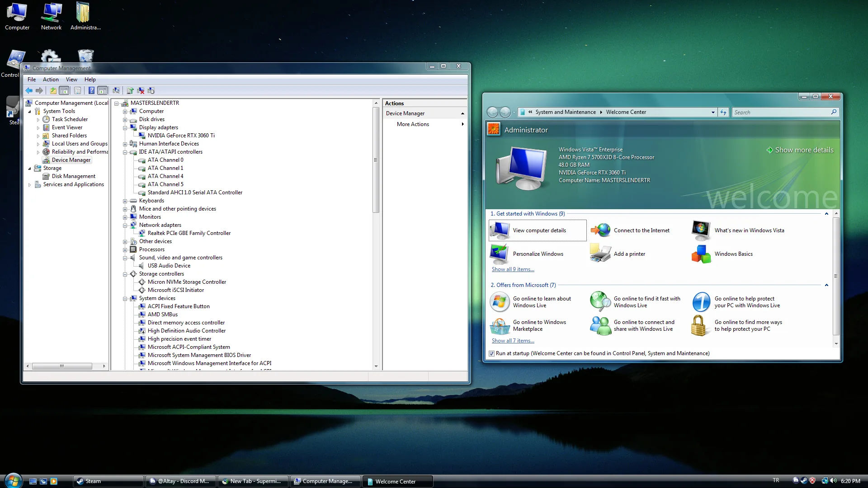Select ATA Channel 4 entry

pyautogui.click(x=165, y=176)
